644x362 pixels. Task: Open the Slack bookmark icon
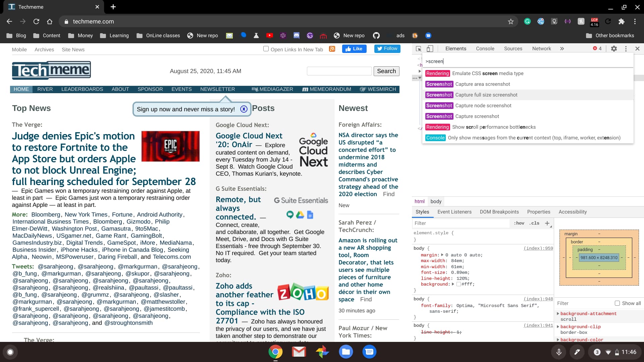pos(283,36)
